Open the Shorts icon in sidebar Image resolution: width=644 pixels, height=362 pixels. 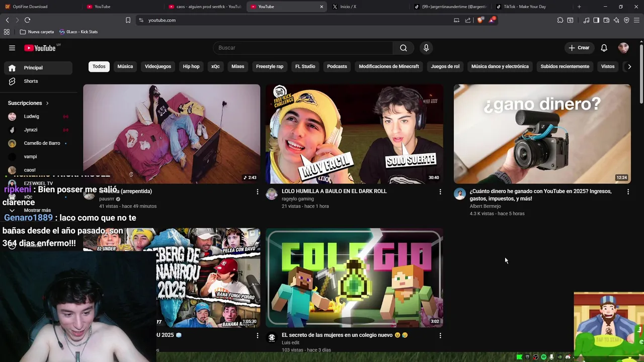point(12,81)
